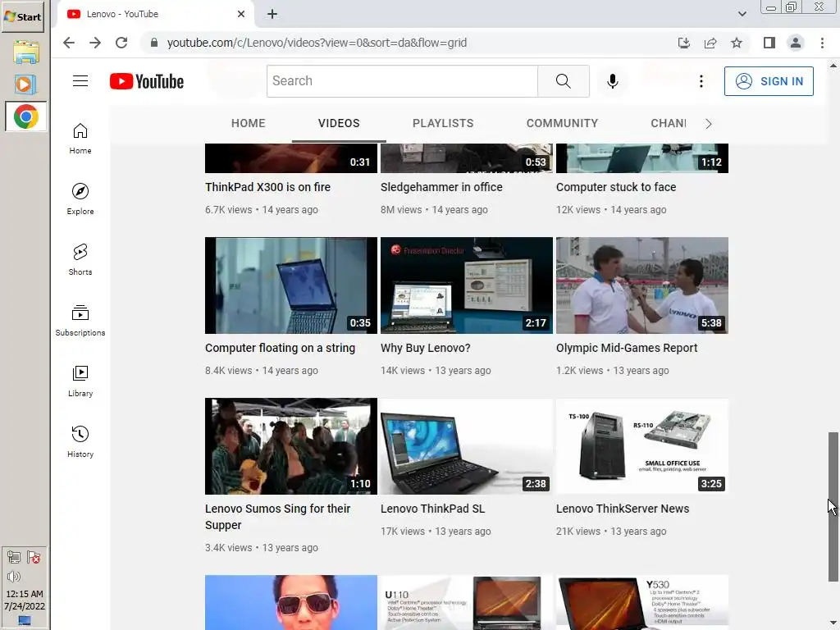Image resolution: width=840 pixels, height=630 pixels.
Task: Go back with the browser arrow
Action: 69,43
